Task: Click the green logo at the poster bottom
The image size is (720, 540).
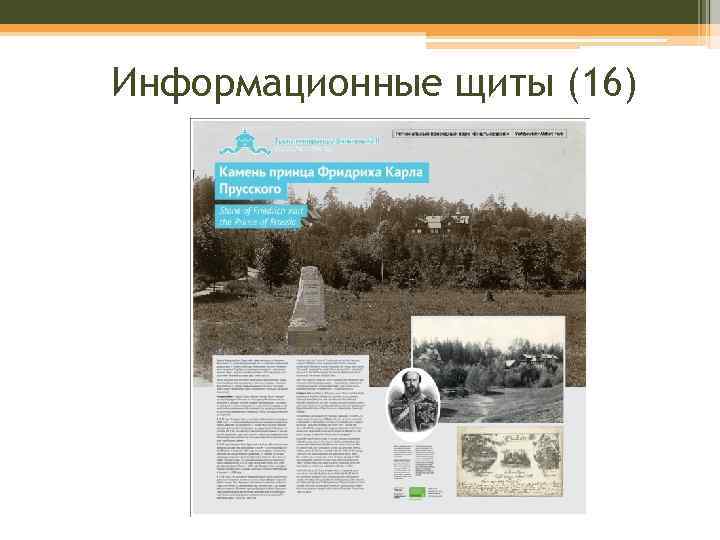Action: pyautogui.click(x=417, y=492)
